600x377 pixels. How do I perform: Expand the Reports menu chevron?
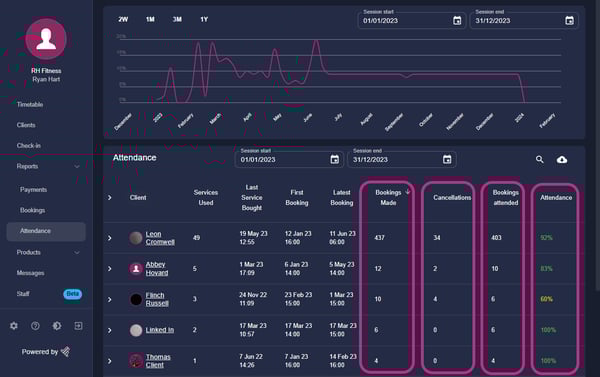tap(77, 166)
